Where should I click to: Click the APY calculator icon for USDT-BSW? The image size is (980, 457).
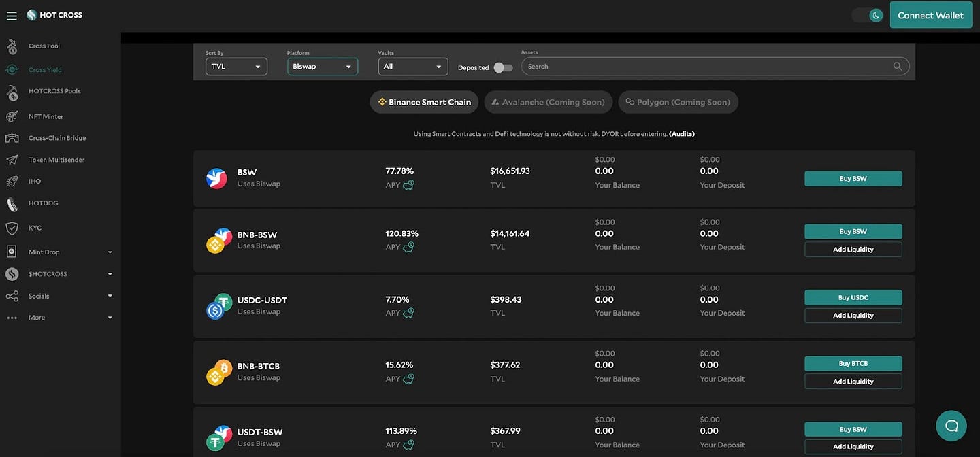tap(408, 445)
